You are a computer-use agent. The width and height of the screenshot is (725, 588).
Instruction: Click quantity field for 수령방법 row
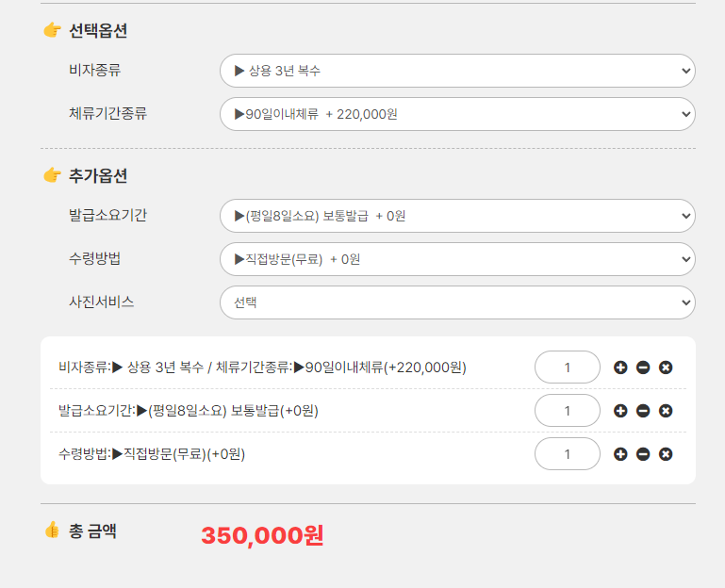click(567, 454)
